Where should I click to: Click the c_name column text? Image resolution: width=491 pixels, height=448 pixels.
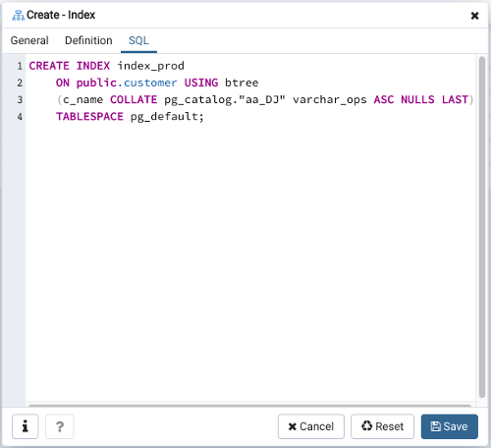coord(82,99)
